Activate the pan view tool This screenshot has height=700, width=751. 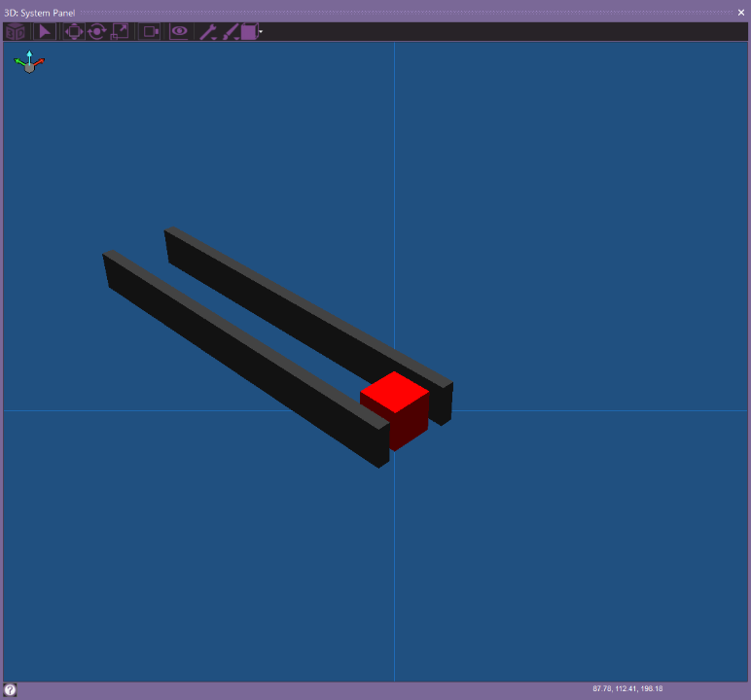pyautogui.click(x=74, y=32)
